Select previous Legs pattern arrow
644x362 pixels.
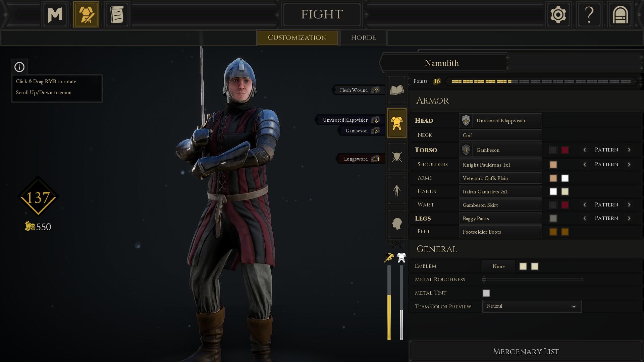click(585, 218)
